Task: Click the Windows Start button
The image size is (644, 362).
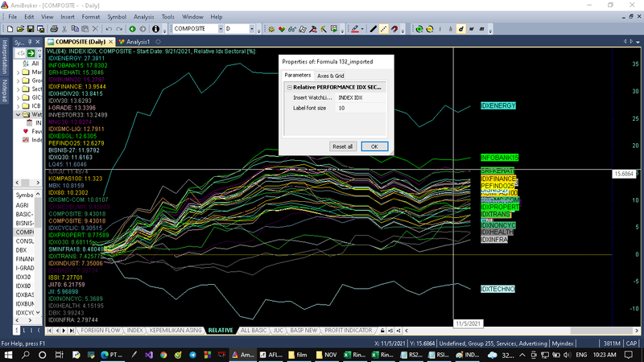Action: click(8, 355)
